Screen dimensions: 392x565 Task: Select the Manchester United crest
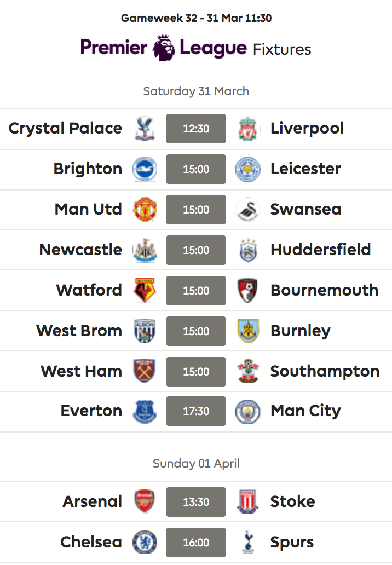tap(145, 209)
